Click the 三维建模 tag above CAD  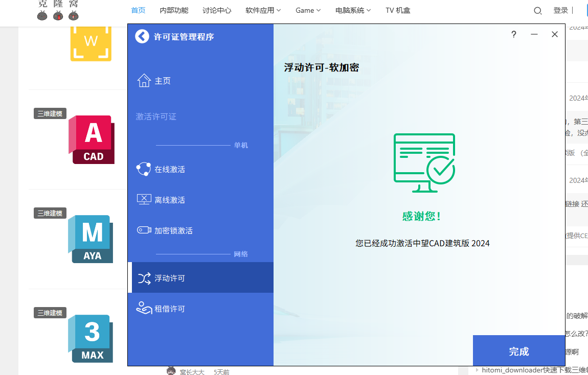50,113
